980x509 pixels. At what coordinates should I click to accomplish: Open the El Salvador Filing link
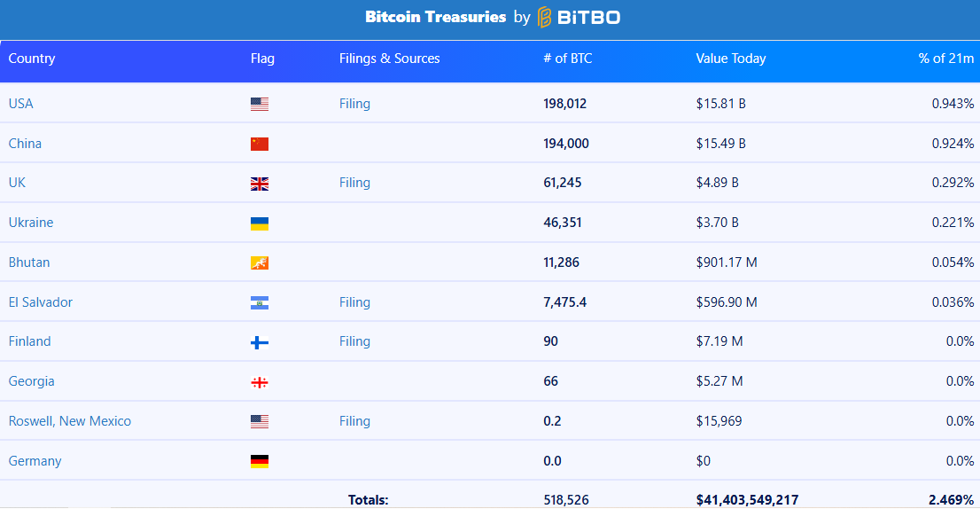tap(354, 302)
